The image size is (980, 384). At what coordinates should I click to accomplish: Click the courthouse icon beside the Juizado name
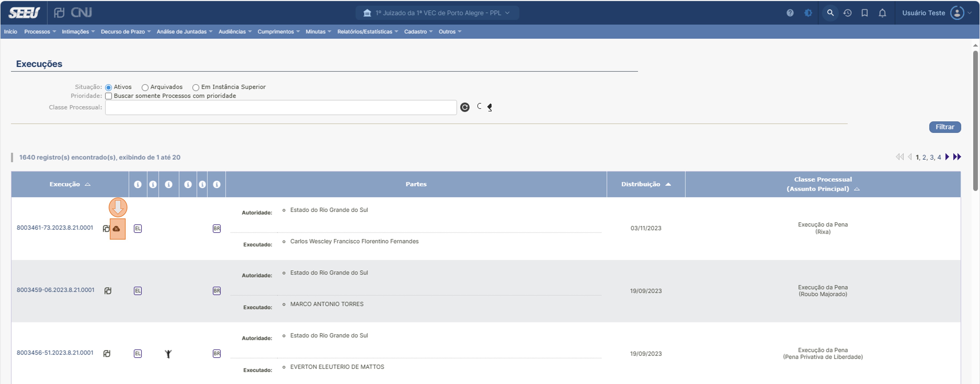coord(367,13)
